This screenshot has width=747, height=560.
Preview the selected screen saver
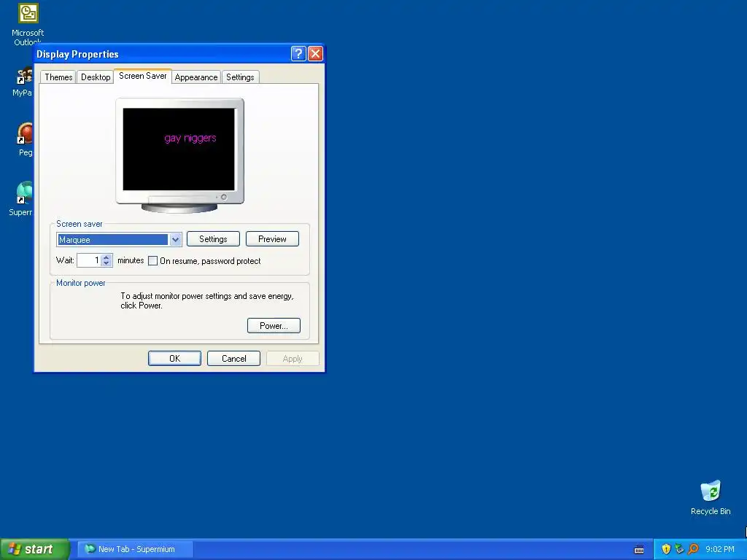pyautogui.click(x=272, y=239)
